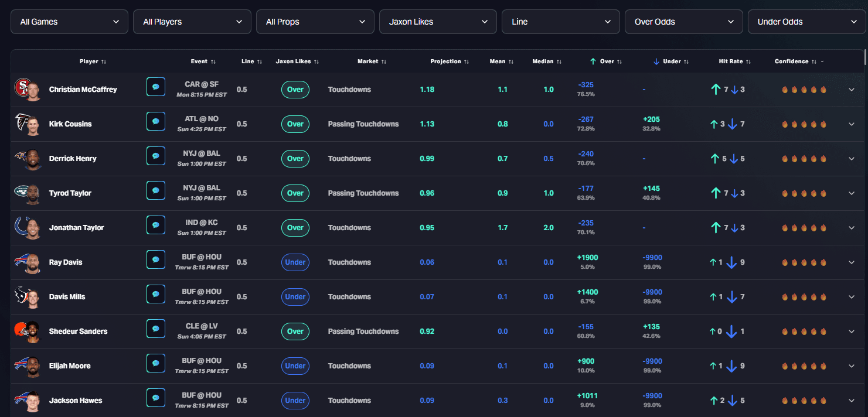The width and height of the screenshot is (868, 417).
Task: Click Under pill for Ray Davis
Action: tap(295, 262)
